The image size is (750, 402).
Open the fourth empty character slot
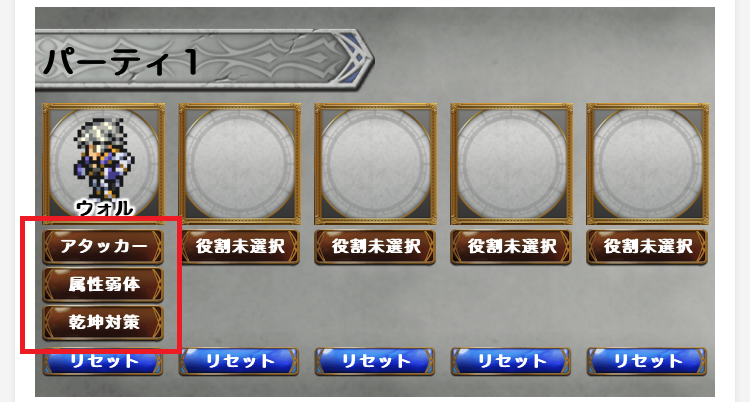tap(511, 164)
